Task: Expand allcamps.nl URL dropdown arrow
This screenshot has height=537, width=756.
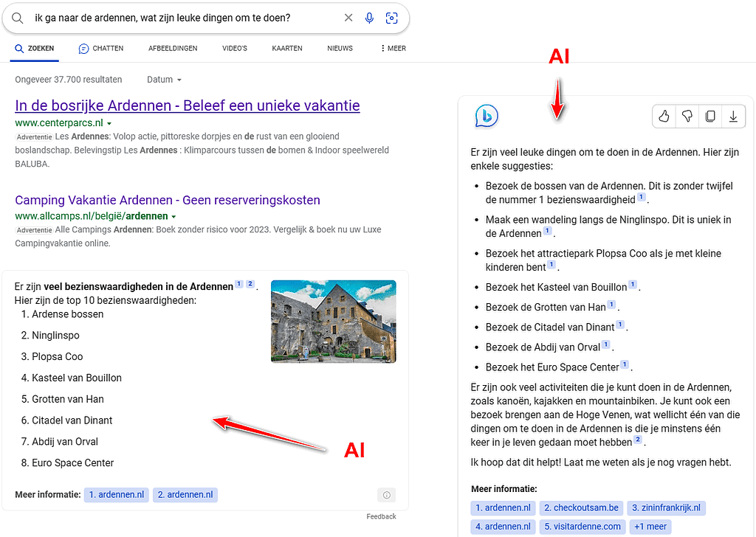Action: (x=173, y=217)
